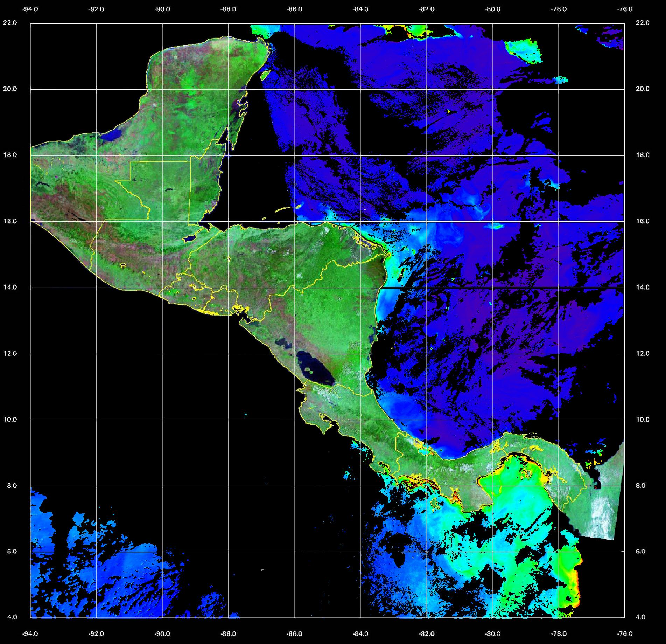Click the 10.0 latitude label on right axis
Image resolution: width=666 pixels, height=644 pixels.
point(642,420)
